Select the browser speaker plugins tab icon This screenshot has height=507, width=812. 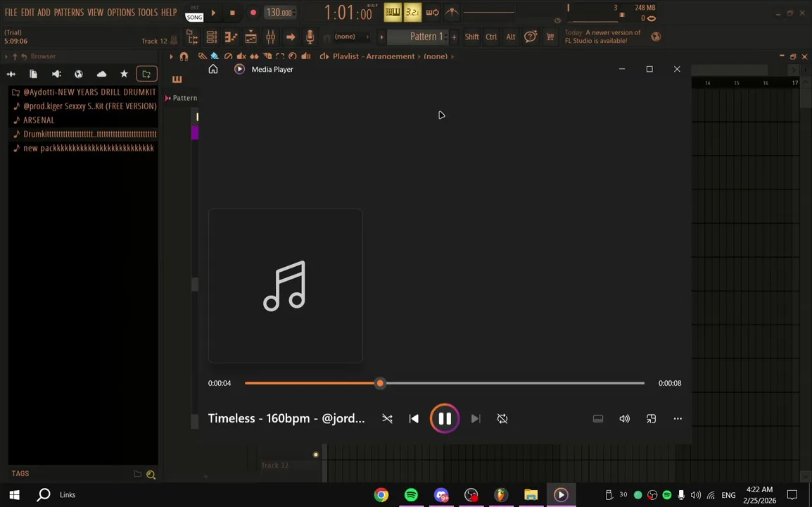[x=56, y=74]
